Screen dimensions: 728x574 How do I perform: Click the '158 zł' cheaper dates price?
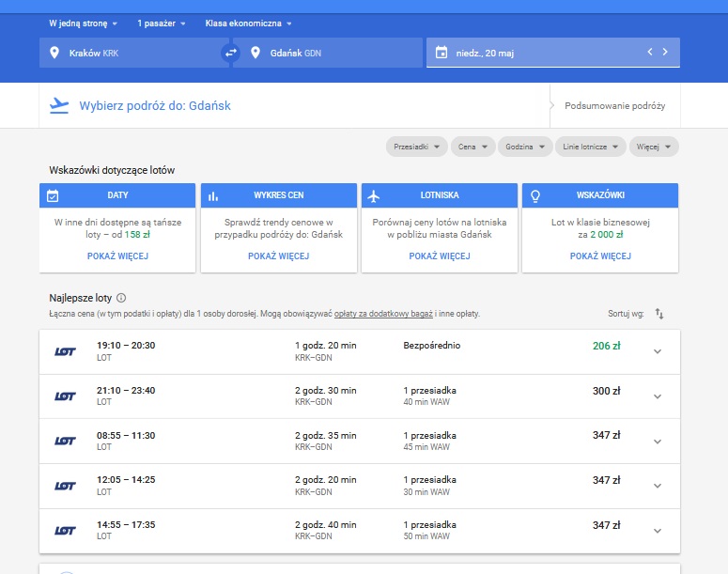tap(137, 235)
